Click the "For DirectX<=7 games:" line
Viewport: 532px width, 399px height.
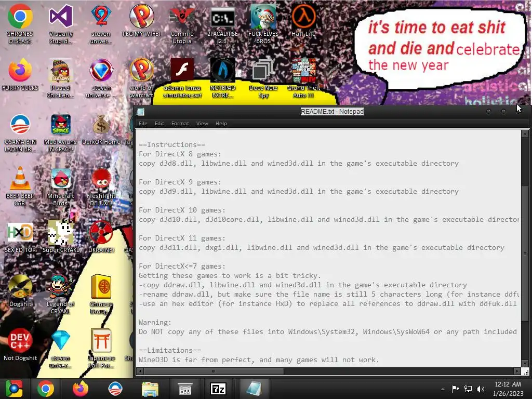coord(182,267)
